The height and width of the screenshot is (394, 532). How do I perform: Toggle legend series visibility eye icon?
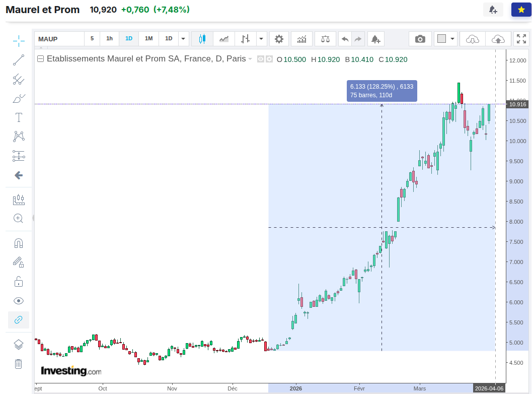pyautogui.click(x=261, y=59)
